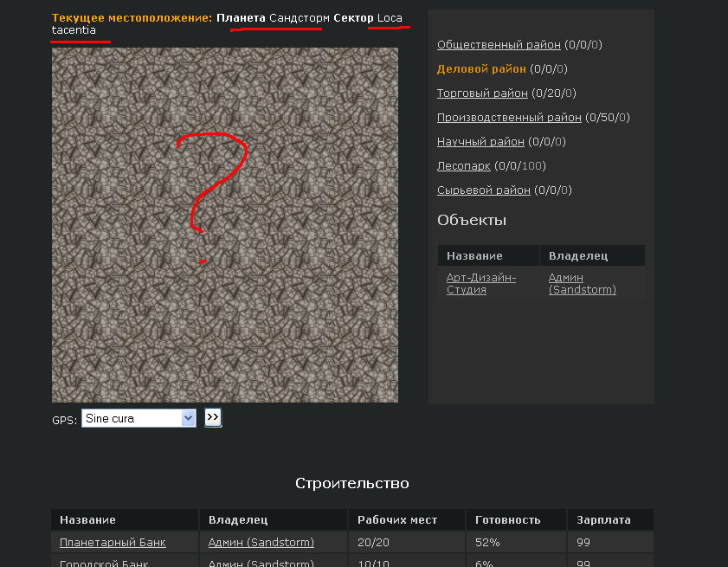728x567 pixels.
Task: Click the (0/50/0) value beside Производственный район
Action: click(x=608, y=118)
